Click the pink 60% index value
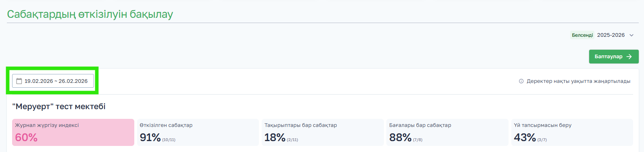644x152 pixels. [x=26, y=137]
